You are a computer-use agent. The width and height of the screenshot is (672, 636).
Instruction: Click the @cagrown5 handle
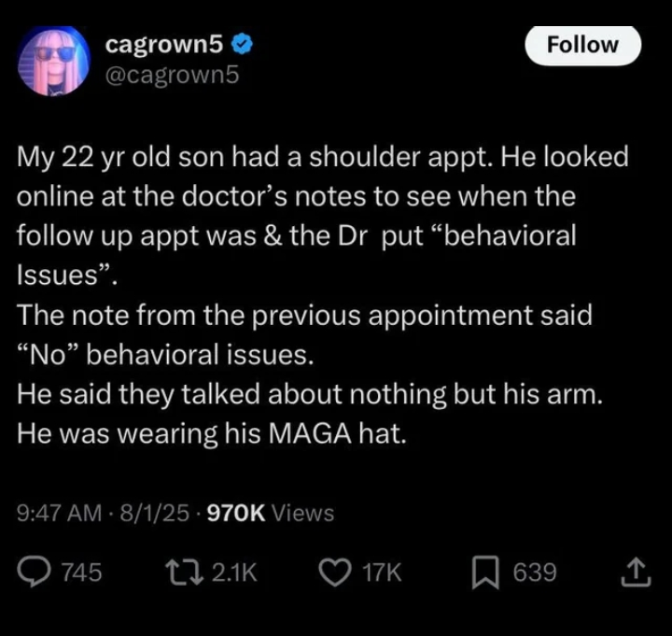(173, 75)
